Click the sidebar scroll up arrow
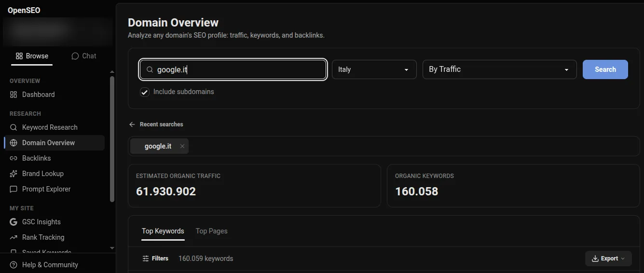Viewport: 644px width, 273px height. click(x=112, y=71)
